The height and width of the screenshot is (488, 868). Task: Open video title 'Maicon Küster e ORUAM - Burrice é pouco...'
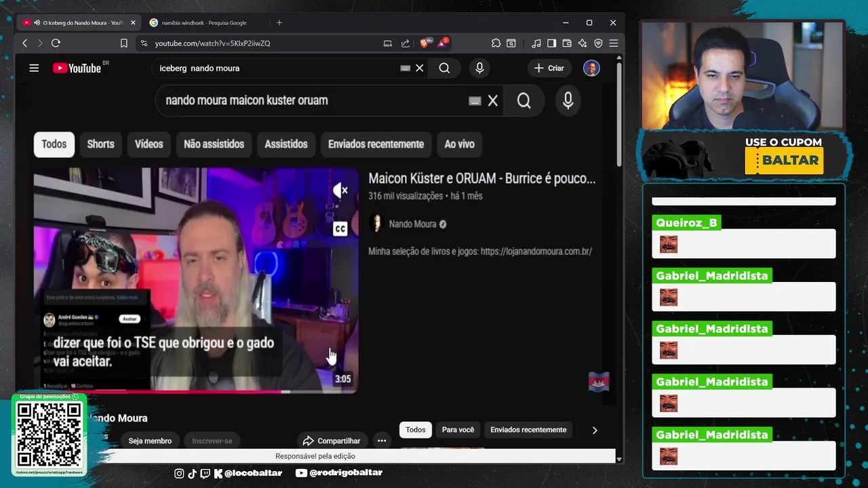click(x=481, y=178)
